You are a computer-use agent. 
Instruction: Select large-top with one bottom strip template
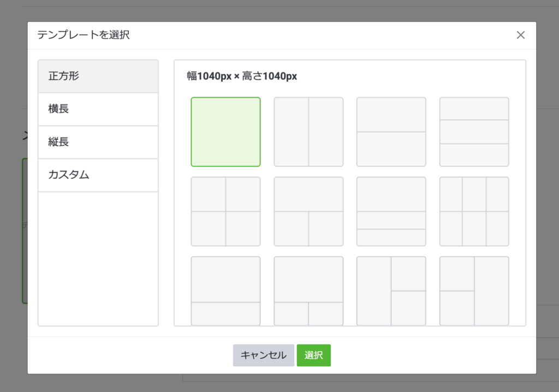point(225,290)
